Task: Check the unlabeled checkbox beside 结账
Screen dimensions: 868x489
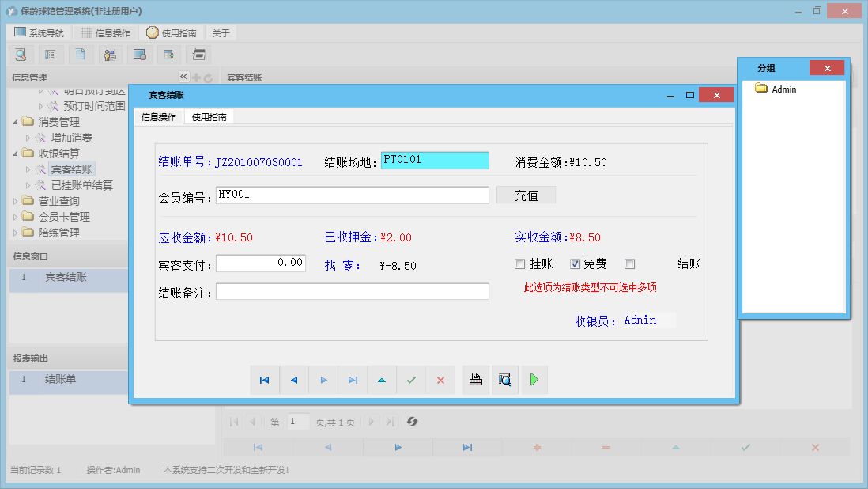Action: (x=630, y=263)
